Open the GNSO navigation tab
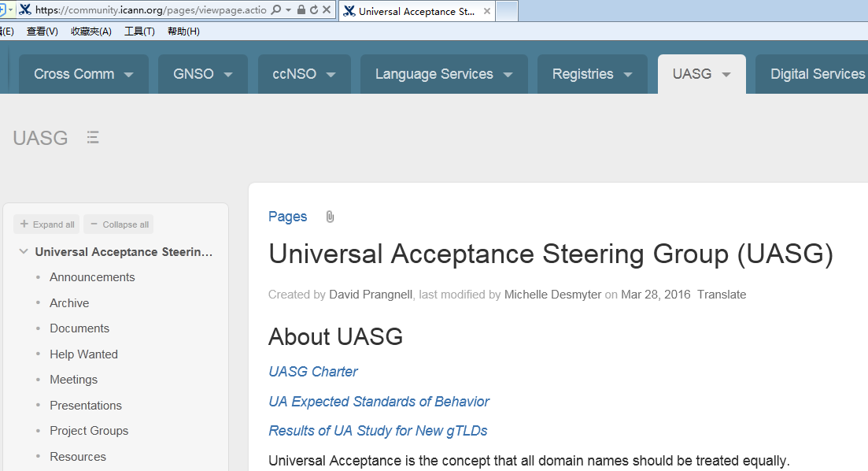This screenshot has width=868, height=471. tap(202, 74)
